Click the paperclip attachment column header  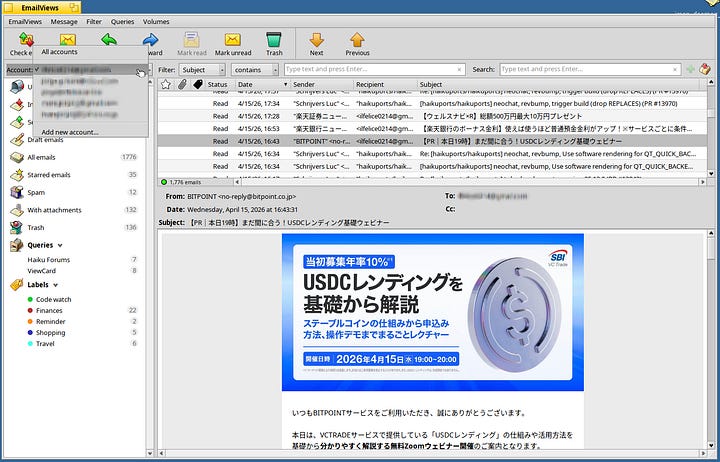pyautogui.click(x=182, y=84)
